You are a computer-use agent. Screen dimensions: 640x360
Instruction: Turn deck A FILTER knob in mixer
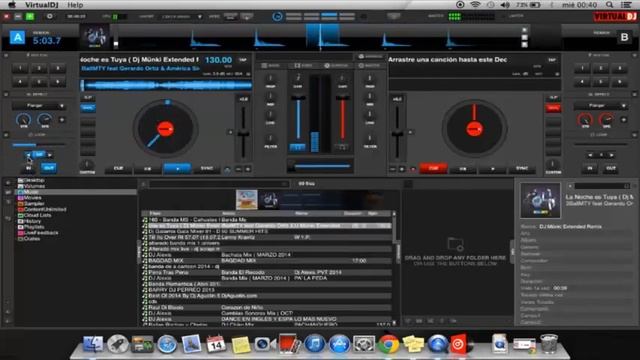click(x=270, y=138)
